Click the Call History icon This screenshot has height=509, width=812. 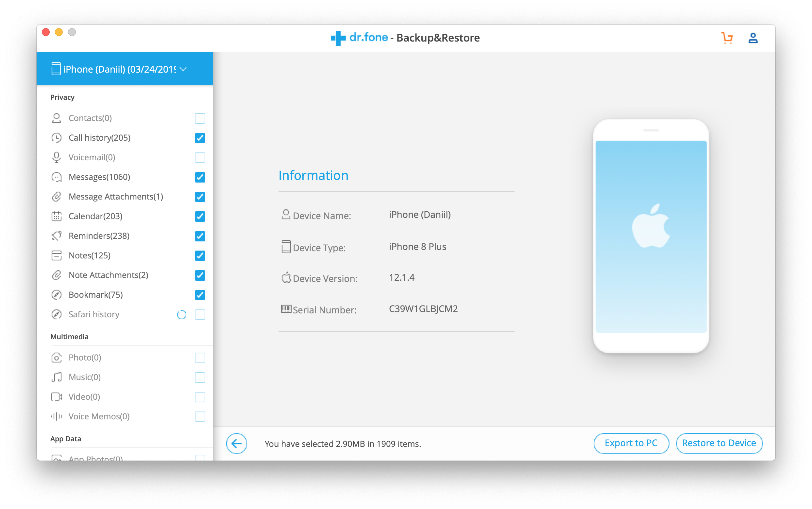[57, 137]
